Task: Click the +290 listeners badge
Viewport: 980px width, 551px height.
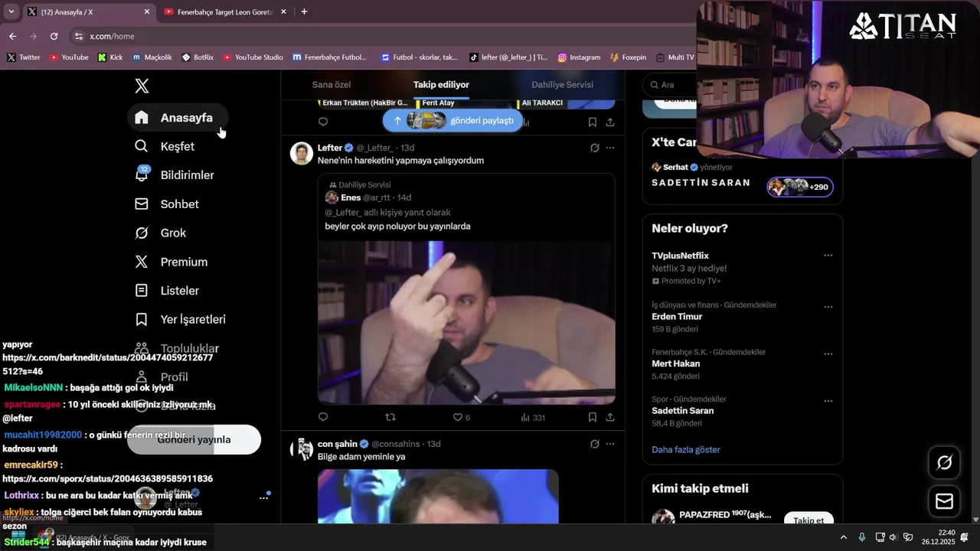Action: pos(800,187)
